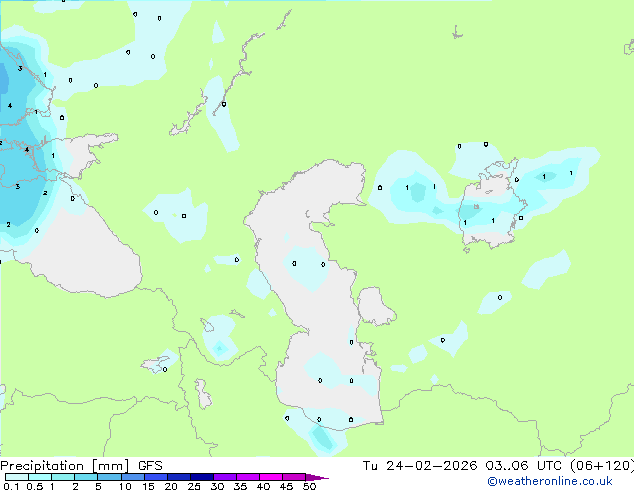Choose the 20–25 mm legend swatch
The image size is (634, 490).
tap(178, 477)
